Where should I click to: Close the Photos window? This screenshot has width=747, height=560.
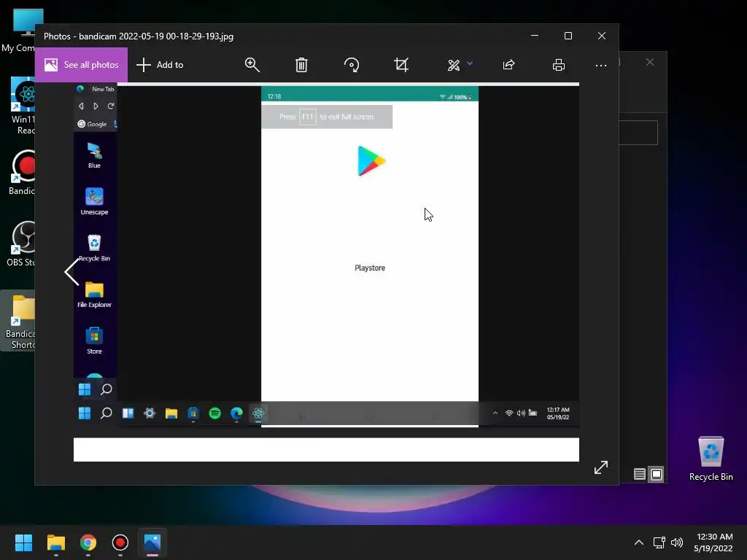[602, 36]
